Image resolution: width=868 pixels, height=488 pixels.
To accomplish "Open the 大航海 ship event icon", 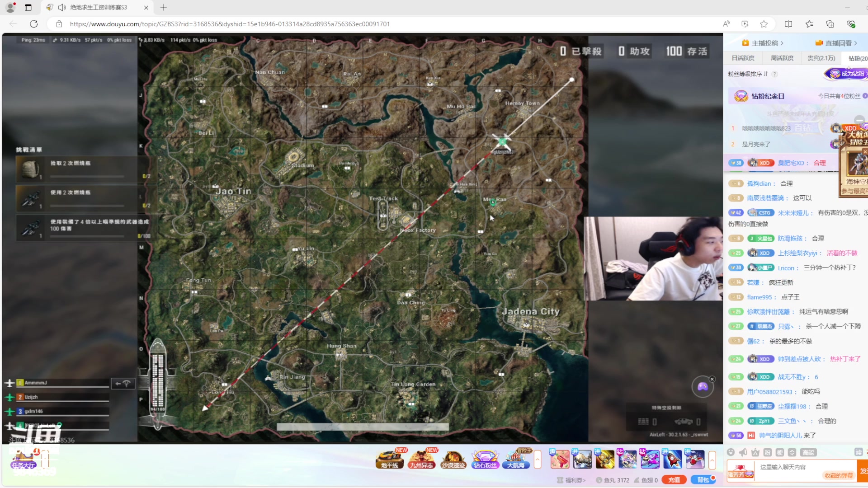I will tap(516, 459).
